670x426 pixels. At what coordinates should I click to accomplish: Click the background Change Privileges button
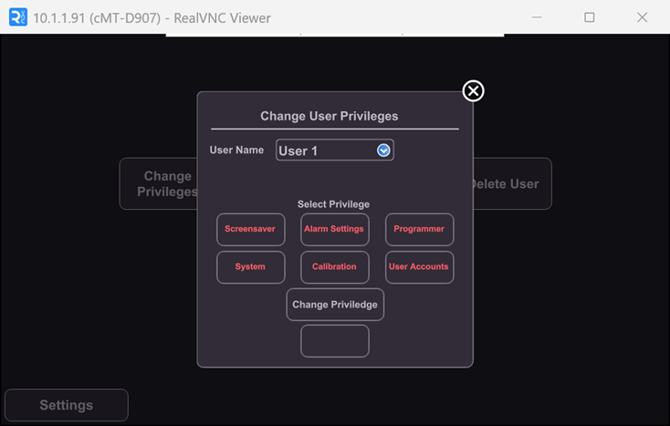pyautogui.click(x=159, y=184)
